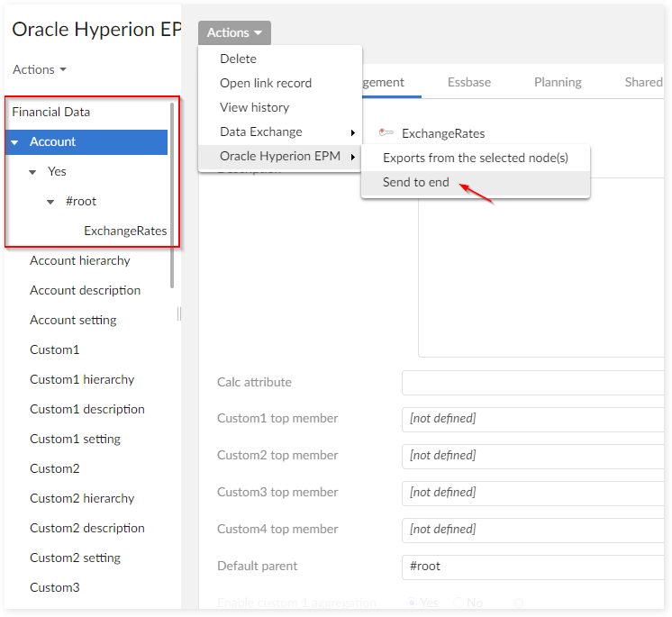Click View history in the menu

(x=254, y=107)
